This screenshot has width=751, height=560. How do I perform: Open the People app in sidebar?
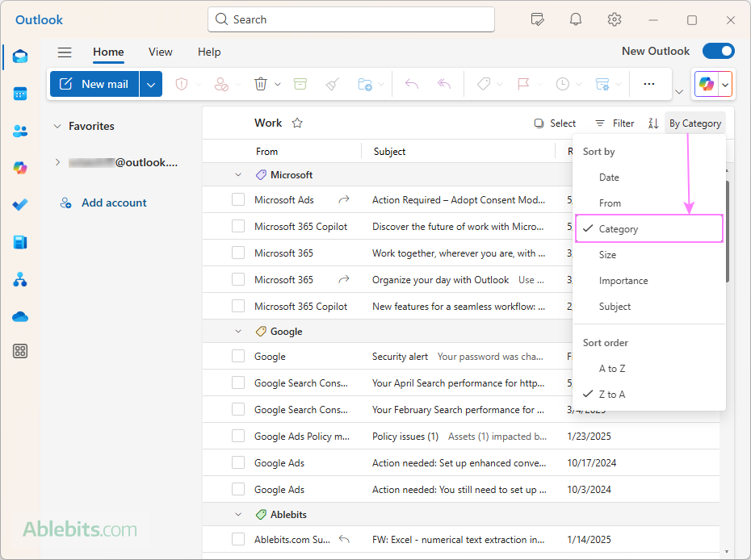coord(20,131)
